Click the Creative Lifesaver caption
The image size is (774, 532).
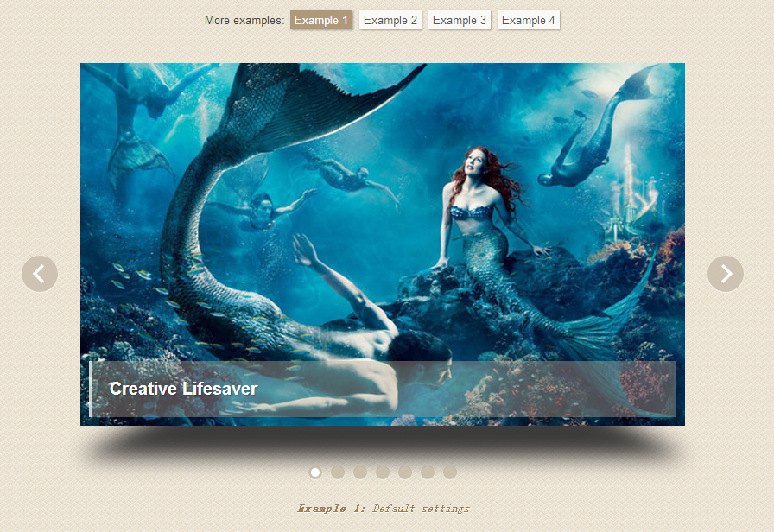coord(383,389)
